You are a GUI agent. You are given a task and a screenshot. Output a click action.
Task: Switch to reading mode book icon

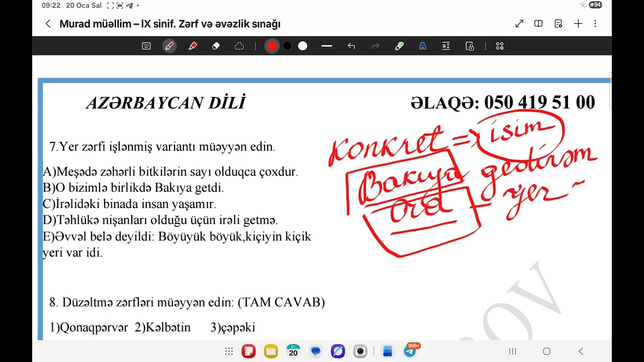pos(538,24)
